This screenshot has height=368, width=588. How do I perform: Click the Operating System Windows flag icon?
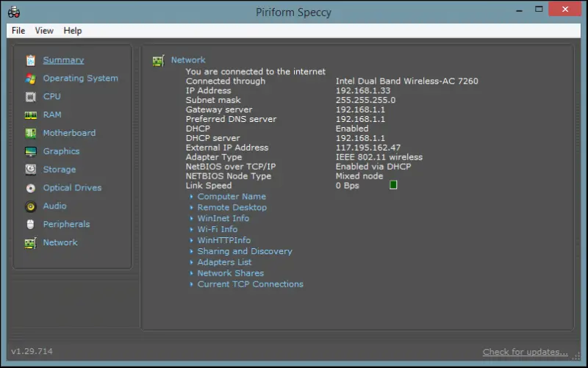31,79
